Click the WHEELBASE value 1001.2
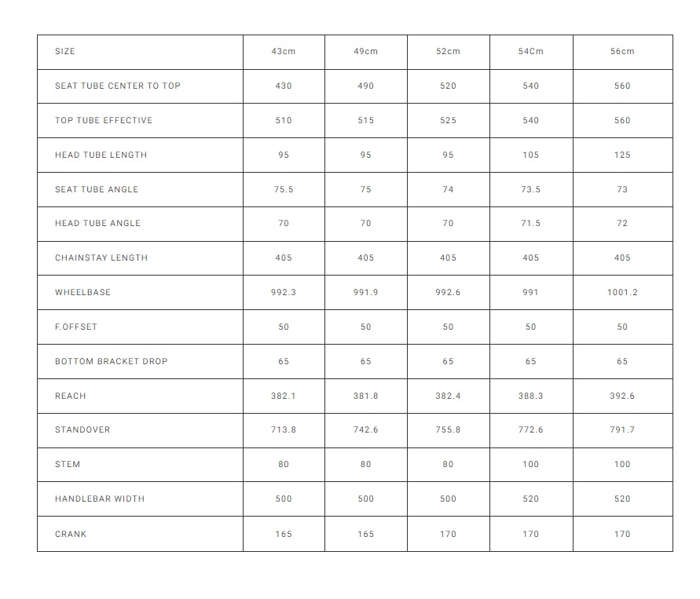 click(x=622, y=293)
